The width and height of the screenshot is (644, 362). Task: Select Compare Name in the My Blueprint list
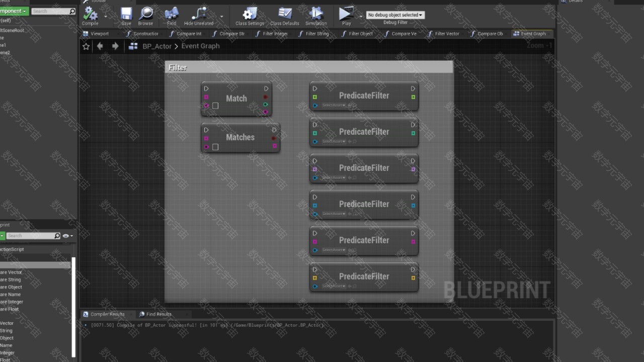(x=11, y=295)
